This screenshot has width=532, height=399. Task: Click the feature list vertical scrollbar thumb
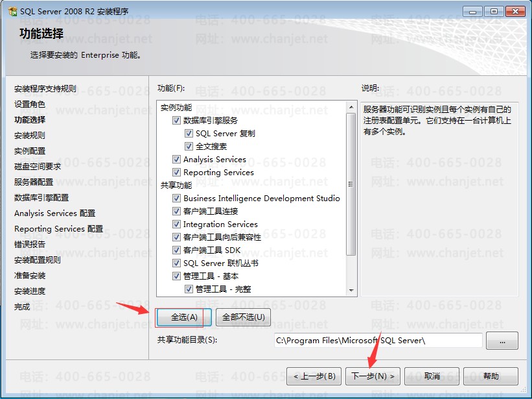click(x=351, y=184)
